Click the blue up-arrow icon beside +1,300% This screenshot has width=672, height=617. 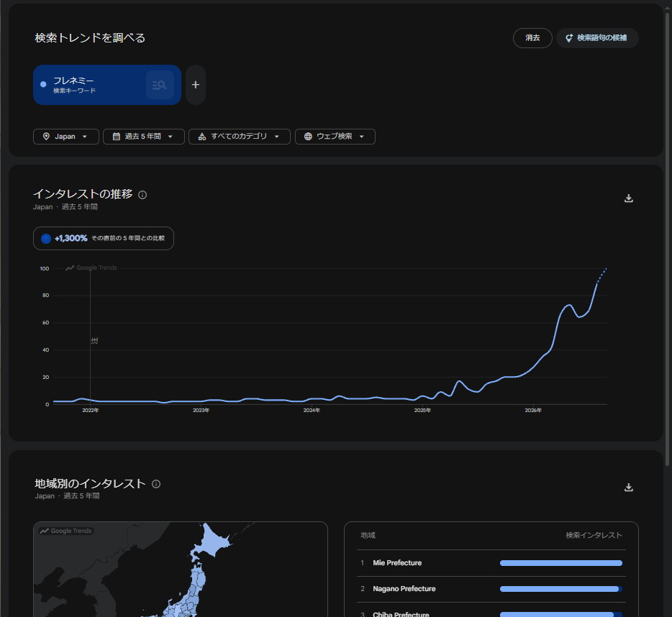pyautogui.click(x=46, y=239)
